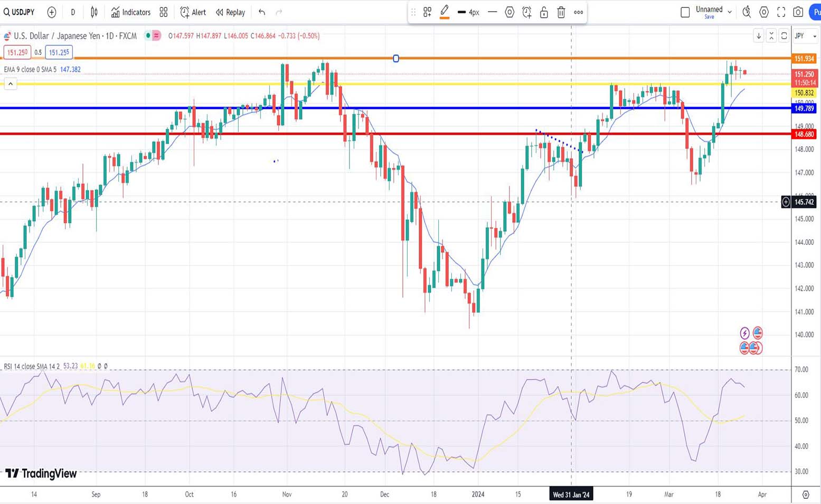Open USDJPY symbol search
Viewport: 821px width, 504px height.
click(x=19, y=12)
